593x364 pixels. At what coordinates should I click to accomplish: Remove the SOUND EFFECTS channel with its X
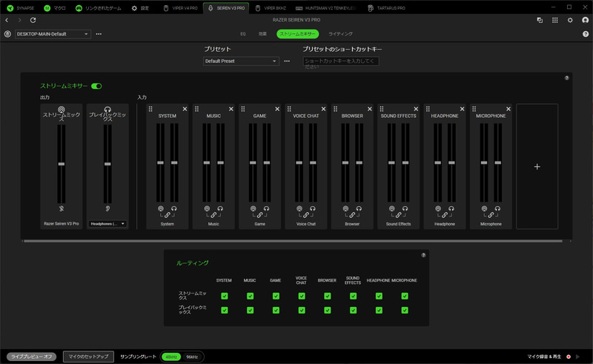(416, 109)
